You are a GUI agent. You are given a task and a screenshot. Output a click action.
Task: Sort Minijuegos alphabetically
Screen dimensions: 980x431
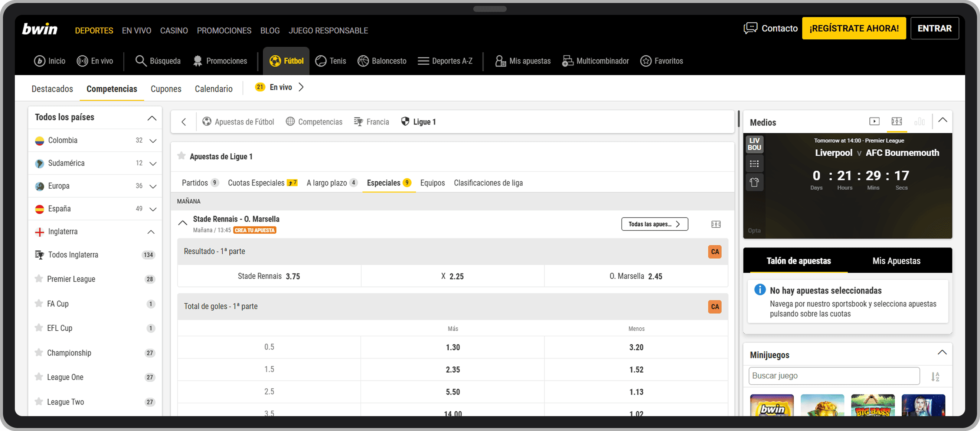935,376
